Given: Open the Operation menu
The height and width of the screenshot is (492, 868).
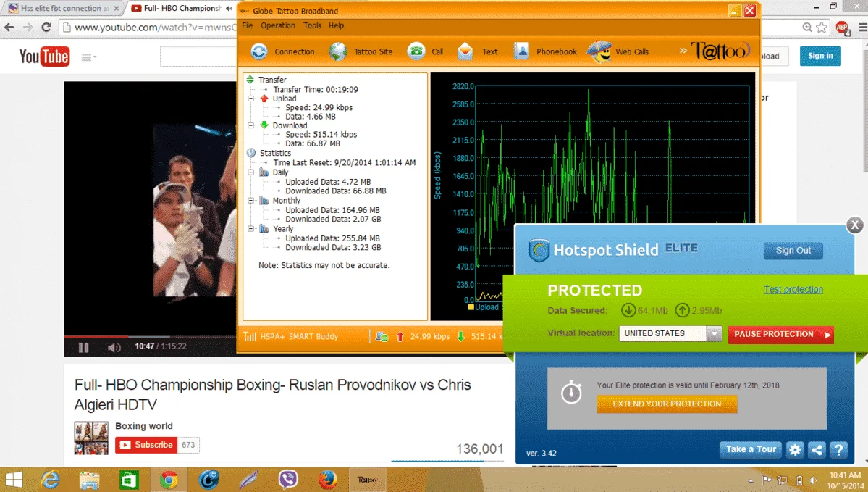Looking at the screenshot, I should (x=278, y=25).
